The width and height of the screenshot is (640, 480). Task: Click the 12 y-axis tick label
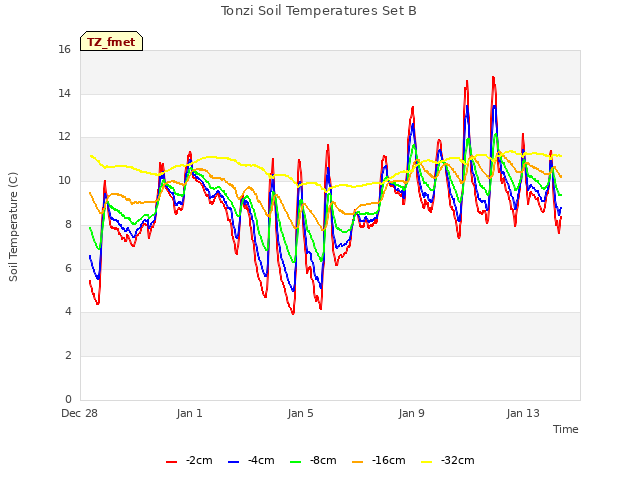click(64, 137)
